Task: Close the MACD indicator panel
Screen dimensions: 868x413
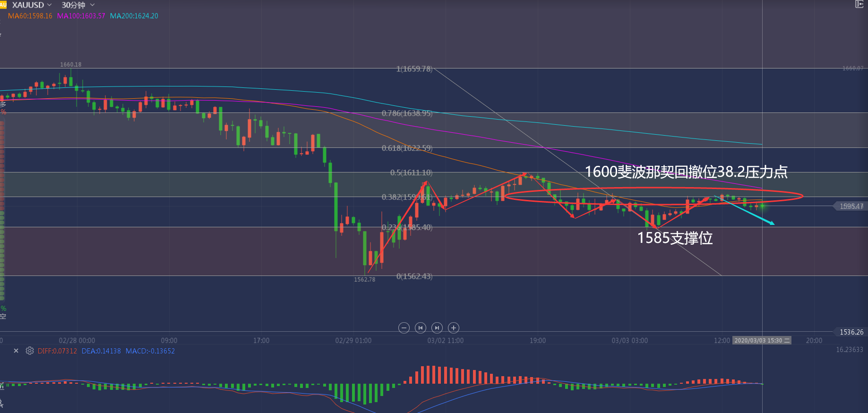Action: [16, 351]
